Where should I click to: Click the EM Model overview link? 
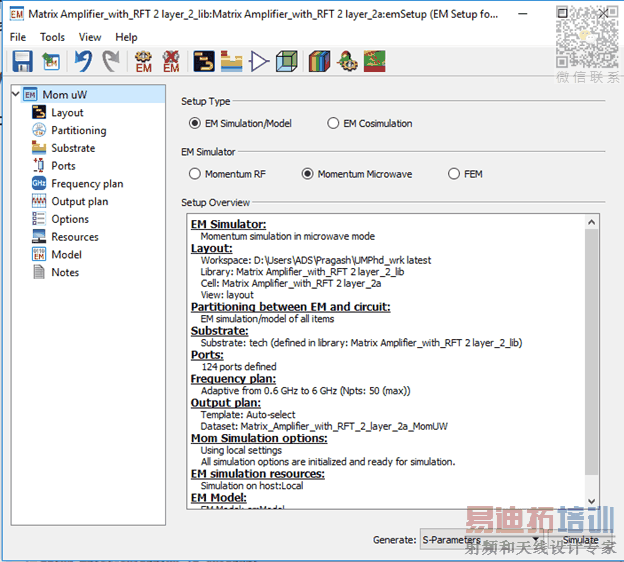click(218, 498)
